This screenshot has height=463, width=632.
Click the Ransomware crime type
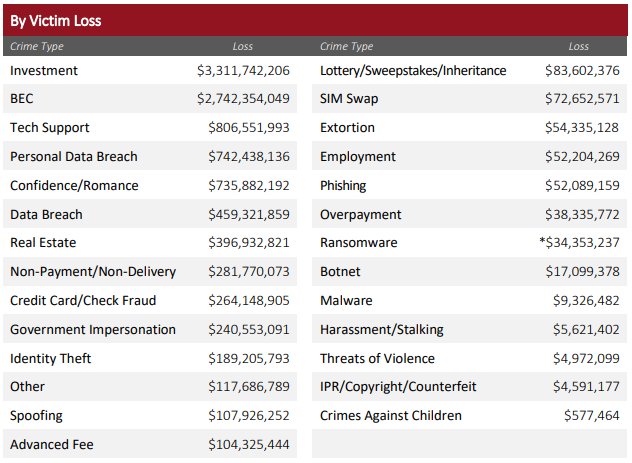click(358, 243)
